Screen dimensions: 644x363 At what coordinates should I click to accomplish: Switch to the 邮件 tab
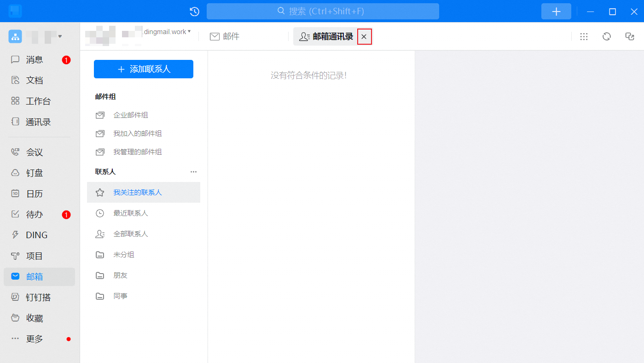[225, 36]
